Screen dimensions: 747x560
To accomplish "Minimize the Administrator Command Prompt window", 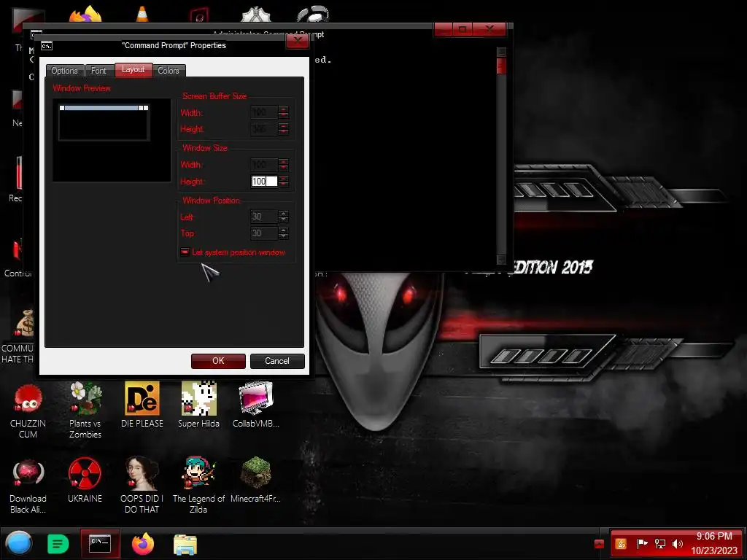I will tap(443, 29).
